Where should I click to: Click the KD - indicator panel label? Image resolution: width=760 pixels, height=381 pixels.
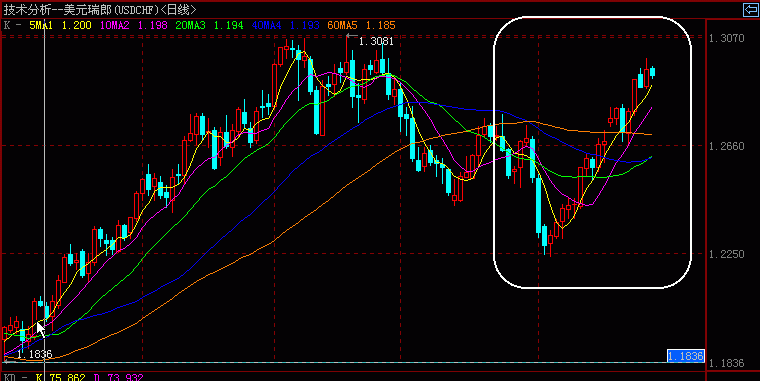pyautogui.click(x=15, y=377)
